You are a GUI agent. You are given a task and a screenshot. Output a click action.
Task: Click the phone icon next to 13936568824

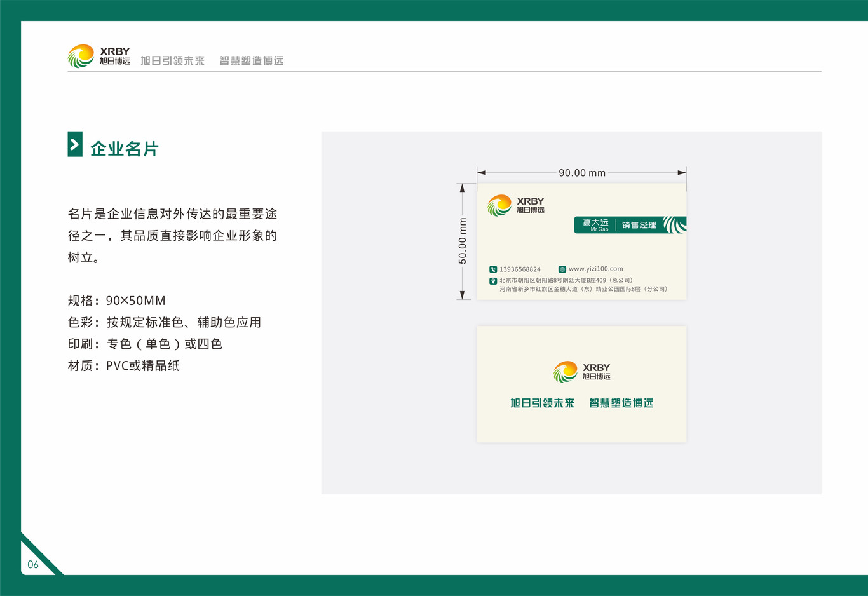(x=493, y=269)
